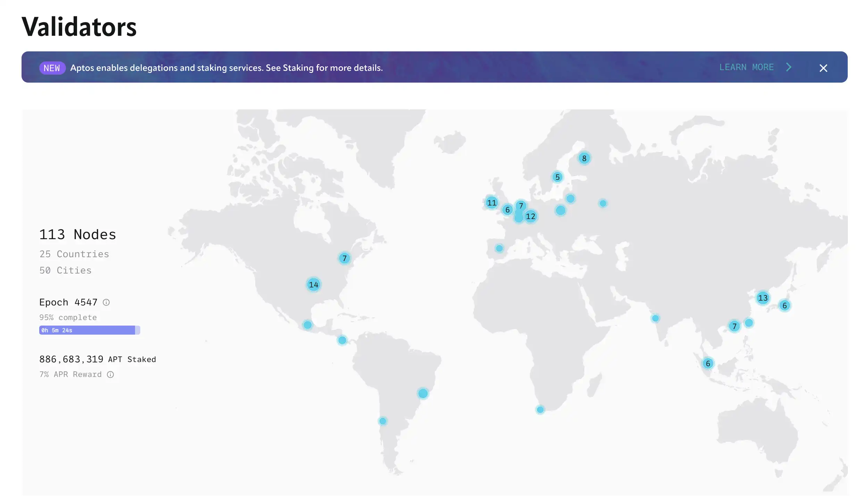Dismiss the staking announcement banner
Screen dimensions: 863x504
823,68
